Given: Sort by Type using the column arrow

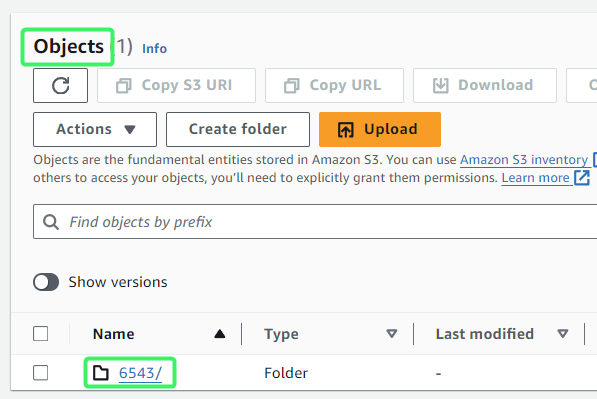Looking at the screenshot, I should pos(392,334).
